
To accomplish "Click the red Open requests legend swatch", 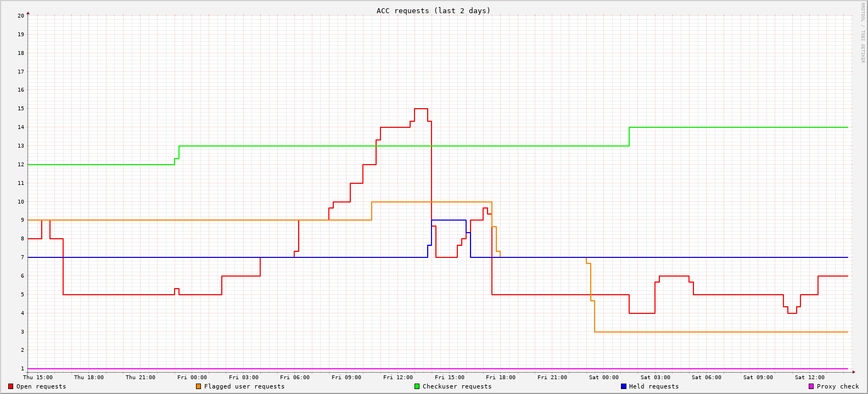I will click(10, 386).
